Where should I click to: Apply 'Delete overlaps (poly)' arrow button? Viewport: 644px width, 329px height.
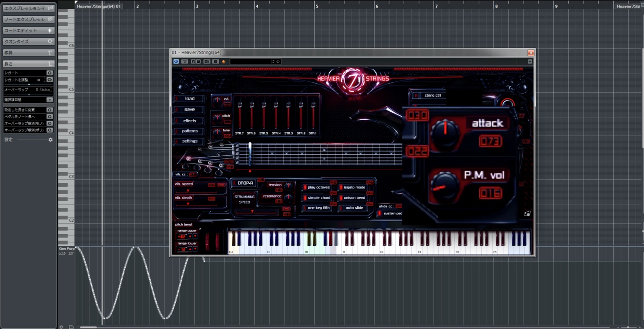pyautogui.click(x=50, y=130)
